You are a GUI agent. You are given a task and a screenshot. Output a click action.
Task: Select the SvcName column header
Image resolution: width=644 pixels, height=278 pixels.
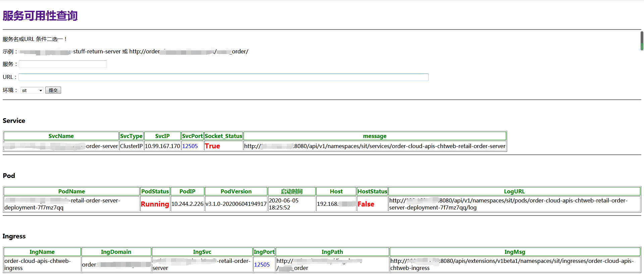click(61, 136)
